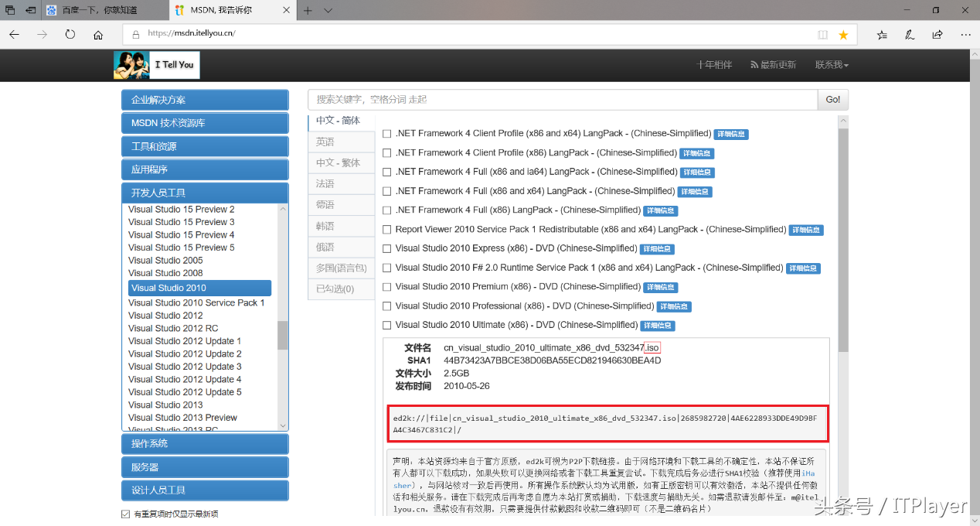980x526 pixels.
Task: Expand the MSDN 技术资源库 category
Action: point(205,123)
